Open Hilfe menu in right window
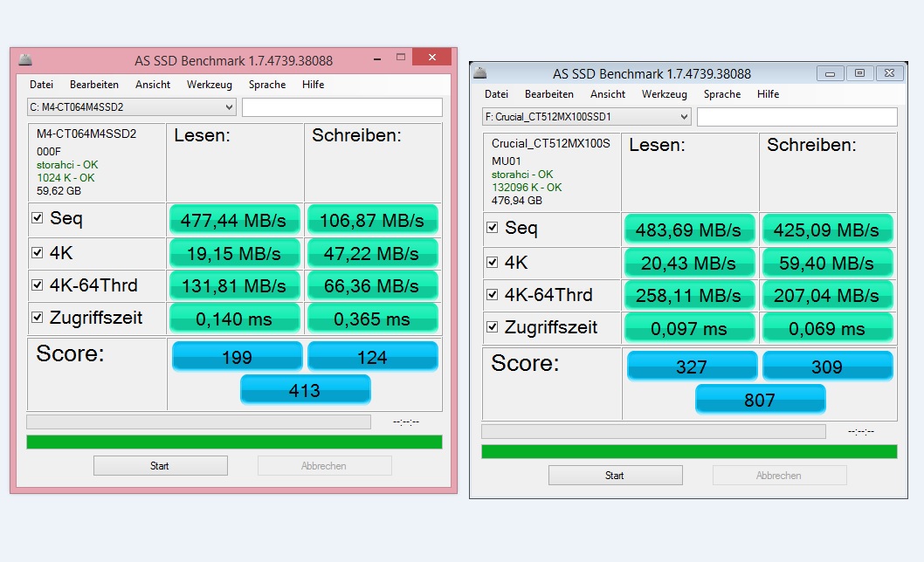The width and height of the screenshot is (924, 562). pos(768,93)
